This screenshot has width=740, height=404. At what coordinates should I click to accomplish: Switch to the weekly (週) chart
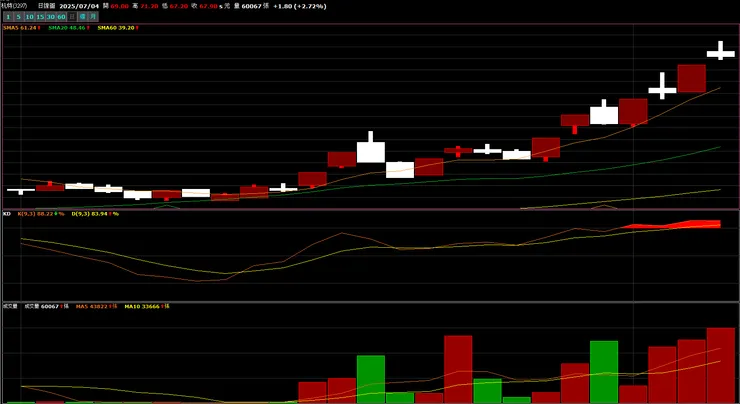[x=83, y=17]
